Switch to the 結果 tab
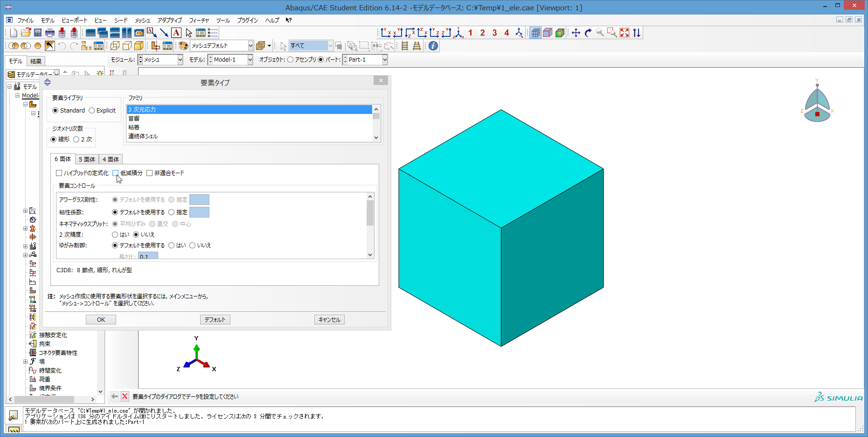 (36, 61)
